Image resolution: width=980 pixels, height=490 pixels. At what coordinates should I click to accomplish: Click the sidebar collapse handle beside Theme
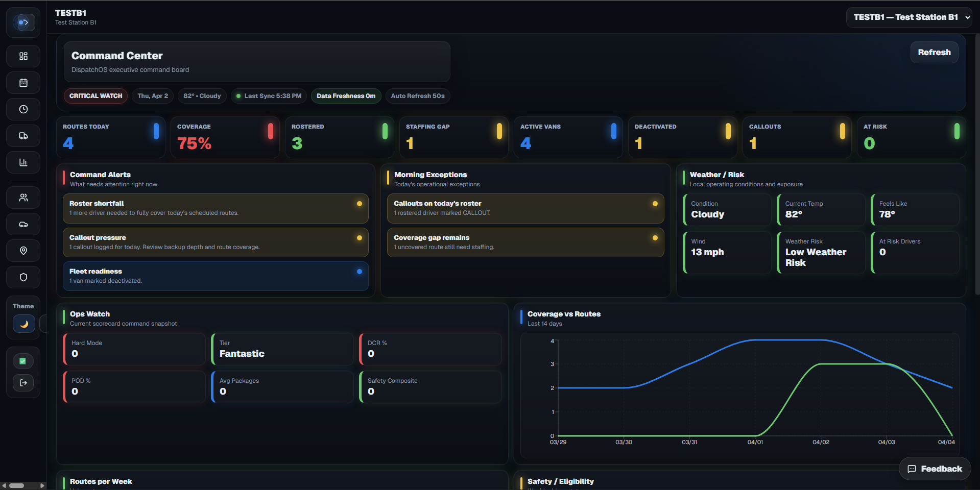click(43, 324)
